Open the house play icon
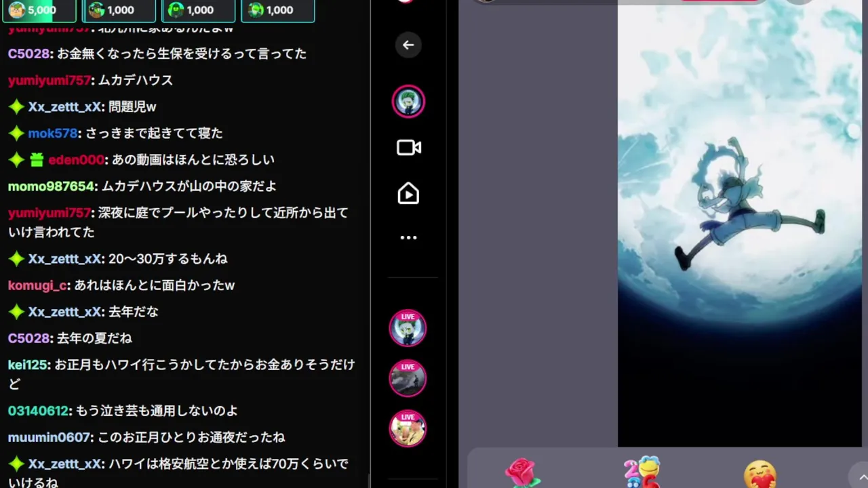The image size is (868, 488). point(408,194)
